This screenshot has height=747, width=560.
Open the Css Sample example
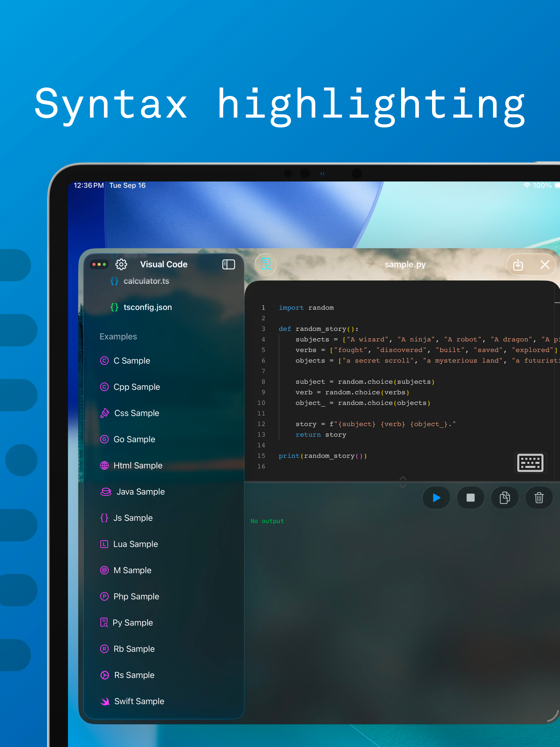tap(136, 413)
